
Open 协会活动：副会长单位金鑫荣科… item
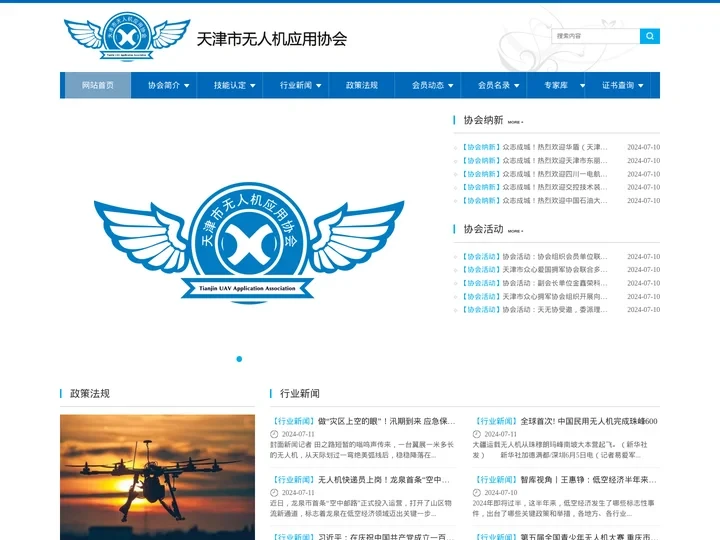[555, 283]
